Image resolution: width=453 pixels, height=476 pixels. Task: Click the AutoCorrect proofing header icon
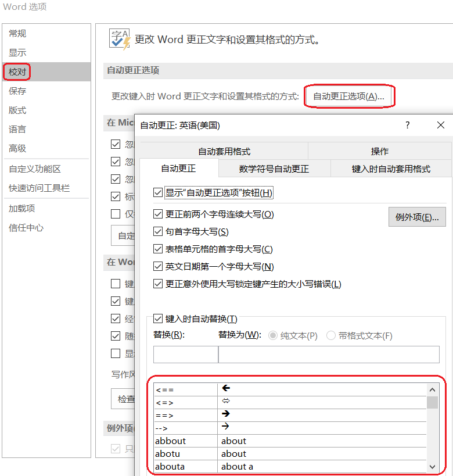click(120, 40)
